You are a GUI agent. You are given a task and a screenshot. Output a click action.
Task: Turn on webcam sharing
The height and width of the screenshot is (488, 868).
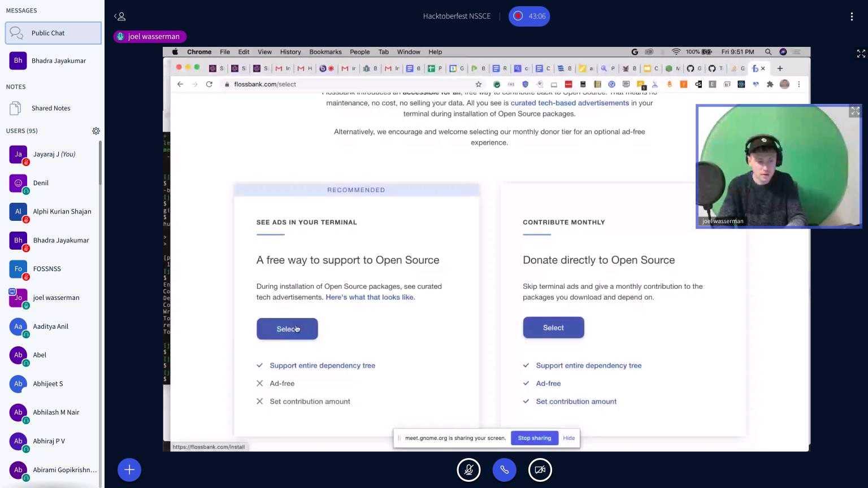[x=540, y=470]
